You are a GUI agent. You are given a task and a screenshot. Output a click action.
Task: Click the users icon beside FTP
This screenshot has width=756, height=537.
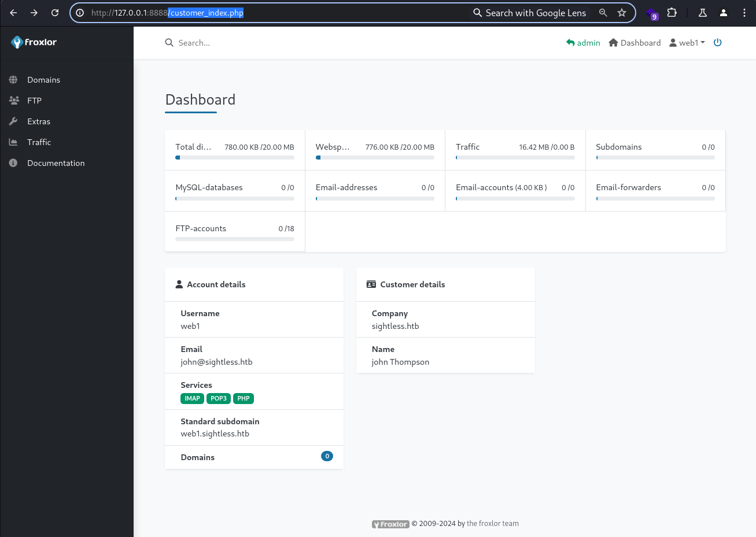click(14, 101)
